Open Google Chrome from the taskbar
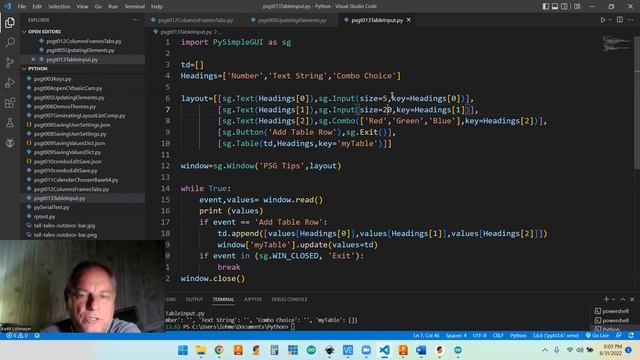The width and height of the screenshot is (640, 360). [x=219, y=350]
